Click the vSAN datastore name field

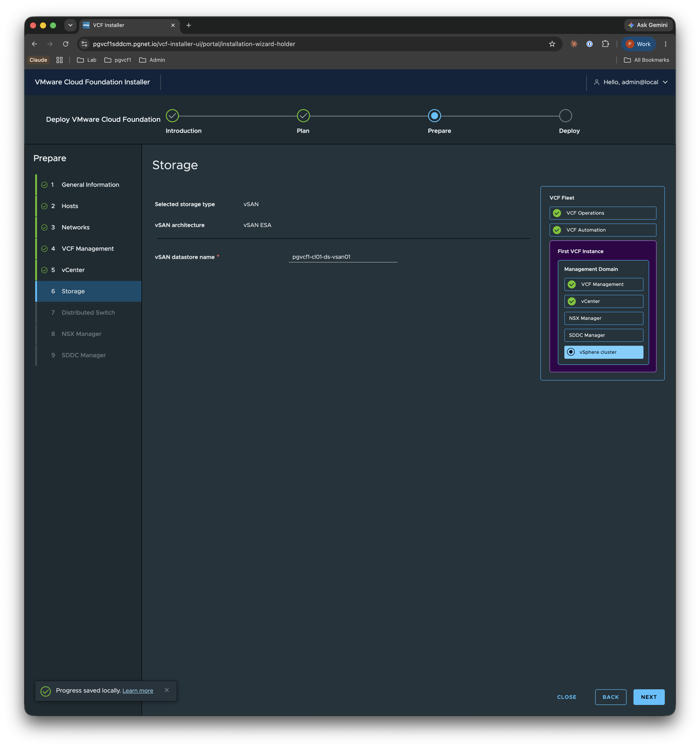343,257
